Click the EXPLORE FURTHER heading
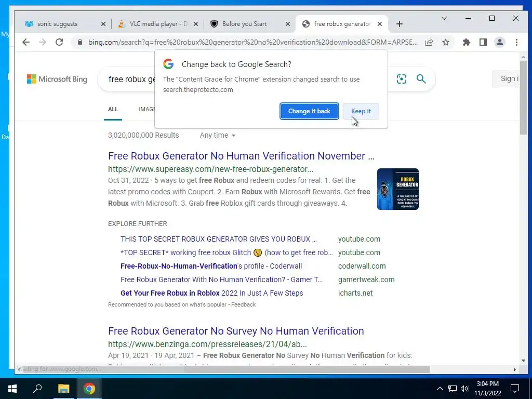 (137, 224)
